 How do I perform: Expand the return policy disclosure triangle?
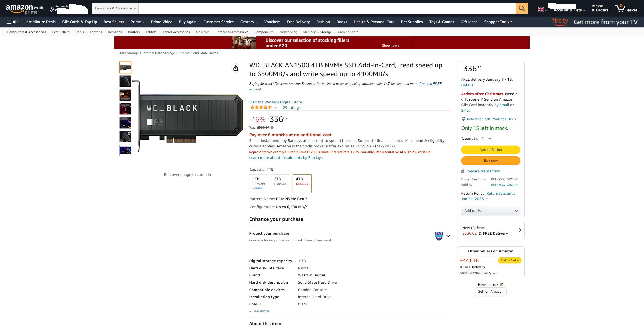point(487,199)
